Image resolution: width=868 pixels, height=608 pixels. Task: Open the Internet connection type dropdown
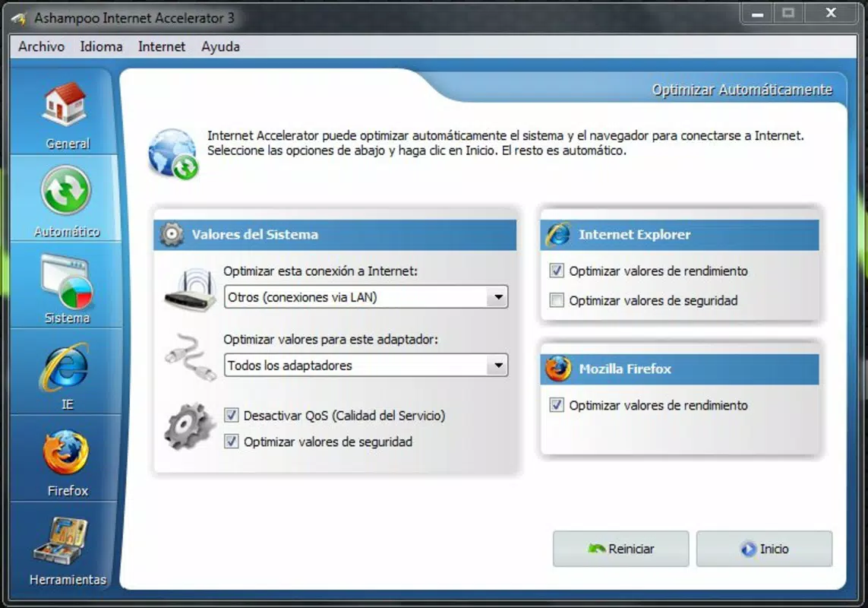point(366,297)
